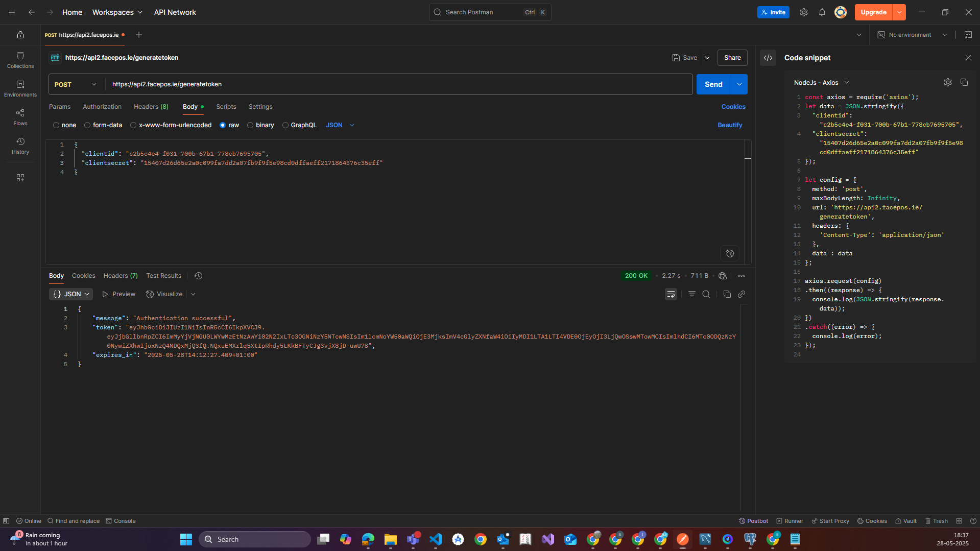This screenshot has height=551, width=980.
Task: Click the Send button
Action: (713, 84)
